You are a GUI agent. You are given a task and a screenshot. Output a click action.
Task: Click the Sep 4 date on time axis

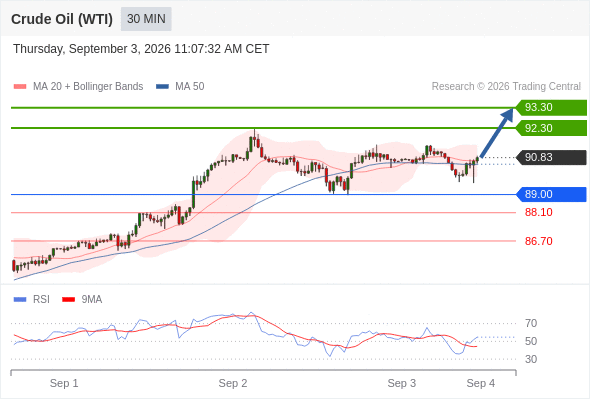pyautogui.click(x=481, y=383)
